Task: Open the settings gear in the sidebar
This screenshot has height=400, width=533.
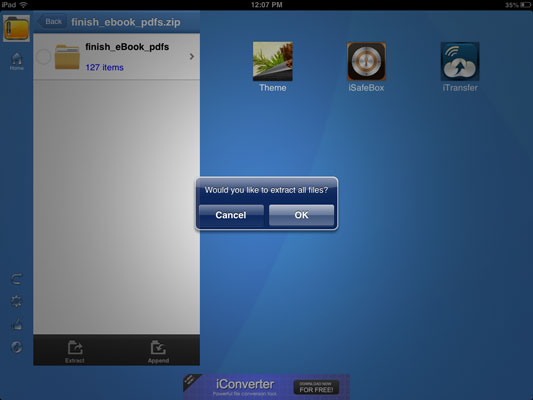Action: pyautogui.click(x=16, y=301)
